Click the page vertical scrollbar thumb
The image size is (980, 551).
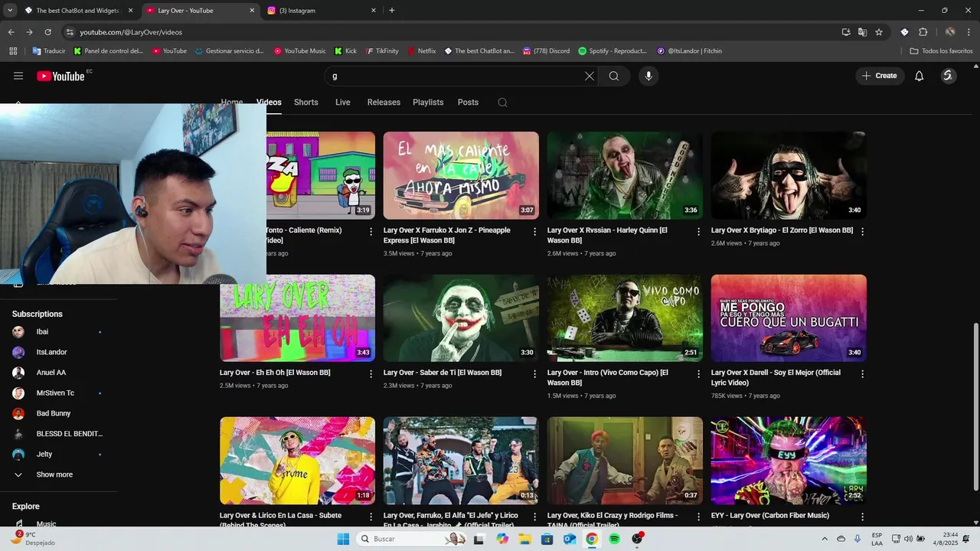point(975,407)
